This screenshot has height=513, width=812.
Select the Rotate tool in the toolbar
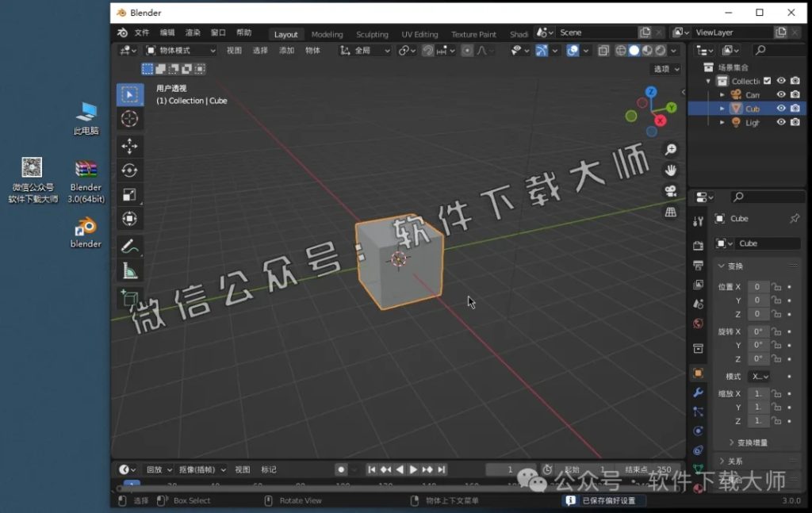(x=130, y=171)
